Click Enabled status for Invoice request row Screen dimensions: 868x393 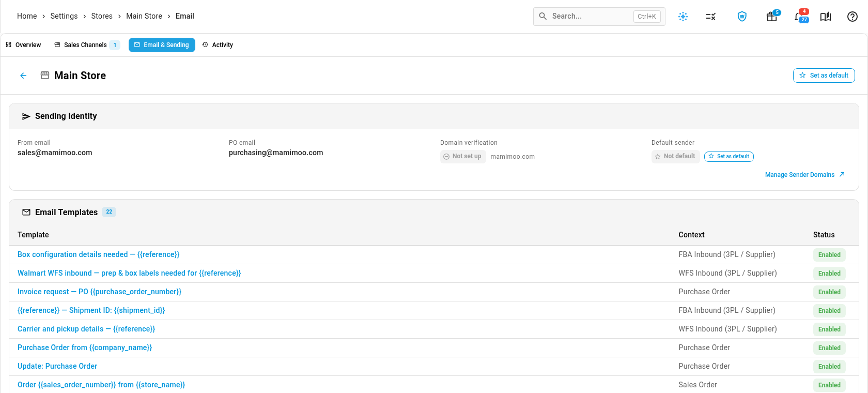click(829, 292)
